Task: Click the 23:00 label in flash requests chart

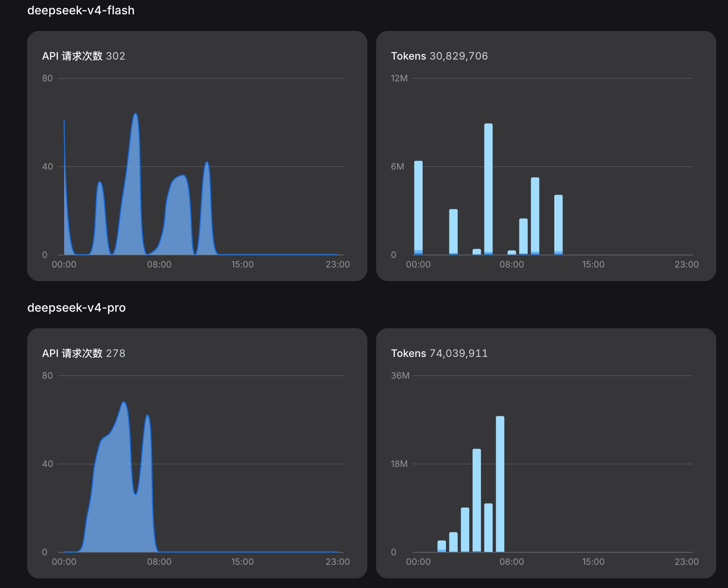Action: pyautogui.click(x=338, y=265)
